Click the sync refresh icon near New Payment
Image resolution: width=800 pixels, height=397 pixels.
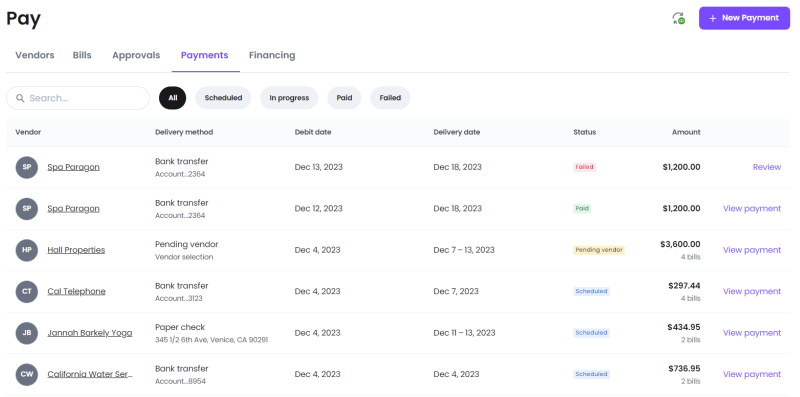(x=678, y=18)
